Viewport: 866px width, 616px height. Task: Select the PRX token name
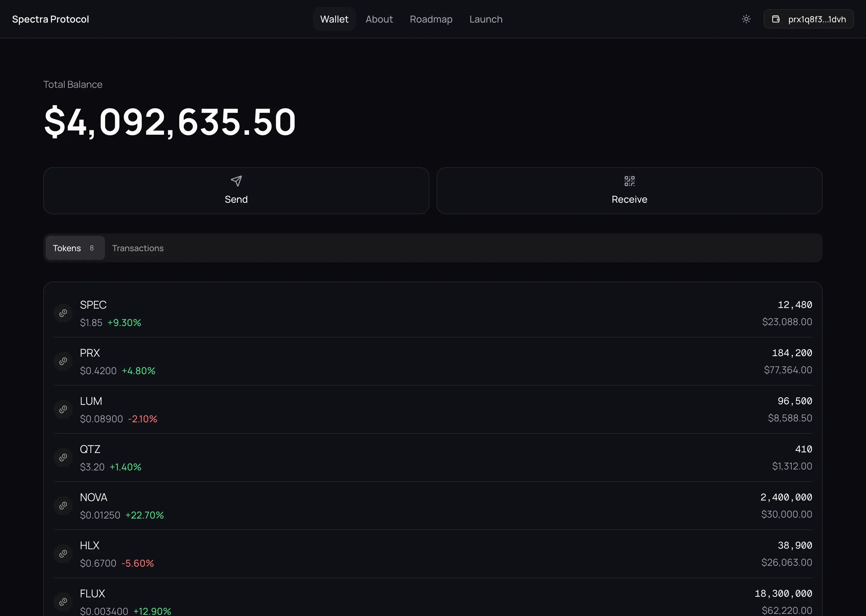coord(90,353)
